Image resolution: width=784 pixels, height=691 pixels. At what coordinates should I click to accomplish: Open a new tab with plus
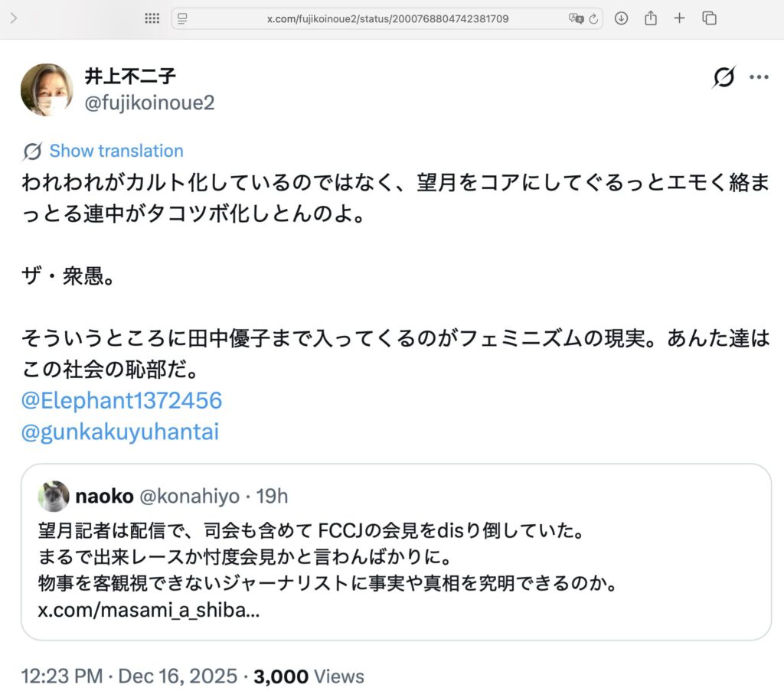coord(679,18)
